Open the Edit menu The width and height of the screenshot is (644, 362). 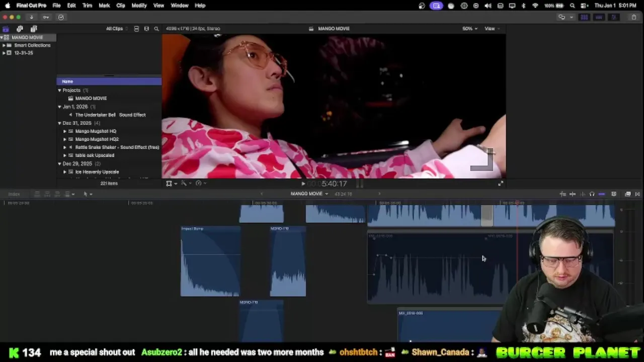click(71, 6)
